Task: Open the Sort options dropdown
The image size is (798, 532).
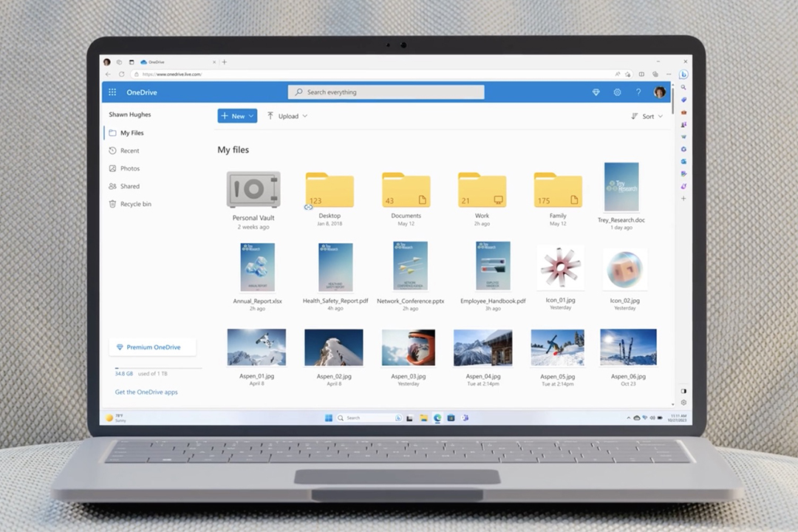Action: 647,116
